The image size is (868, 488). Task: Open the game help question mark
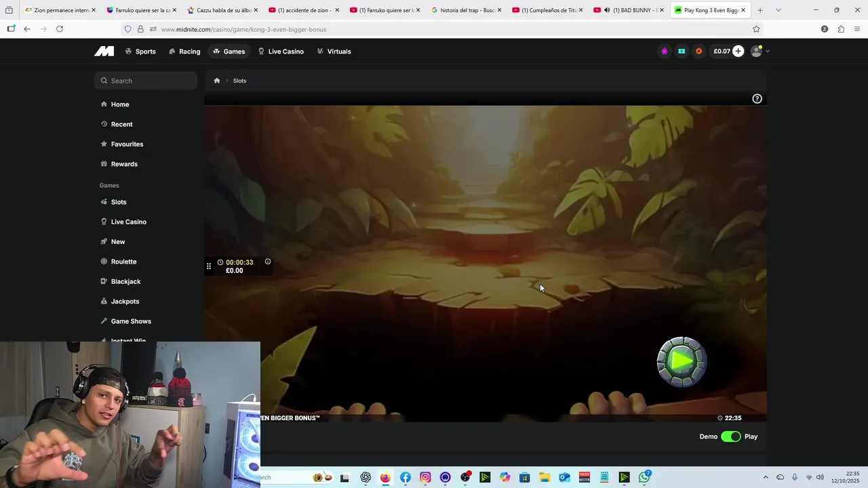click(757, 99)
